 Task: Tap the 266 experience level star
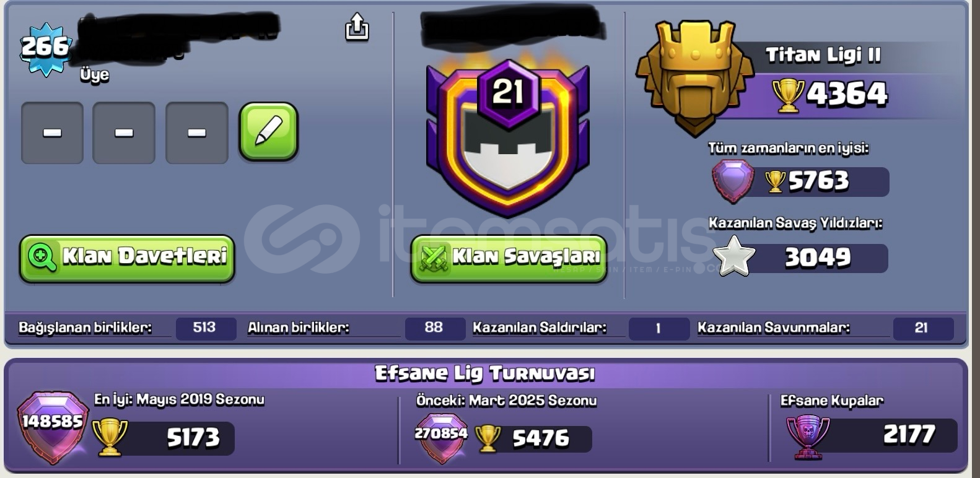click(x=45, y=48)
